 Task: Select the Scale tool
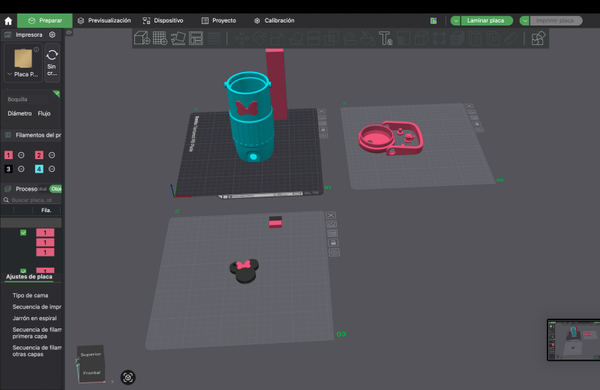[277, 38]
